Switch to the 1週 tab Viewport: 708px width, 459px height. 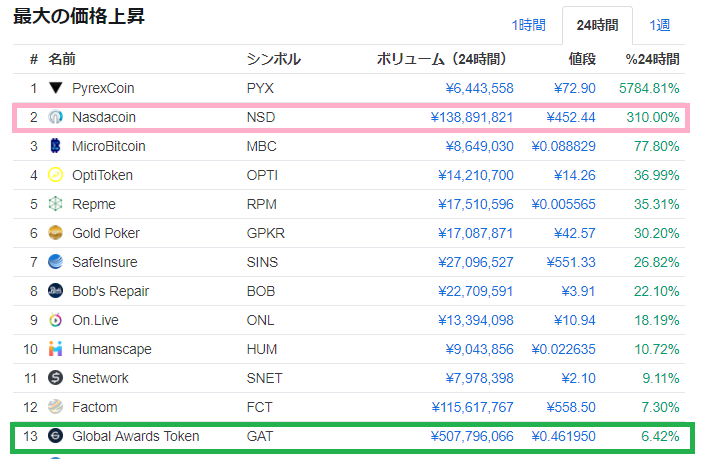coord(660,25)
